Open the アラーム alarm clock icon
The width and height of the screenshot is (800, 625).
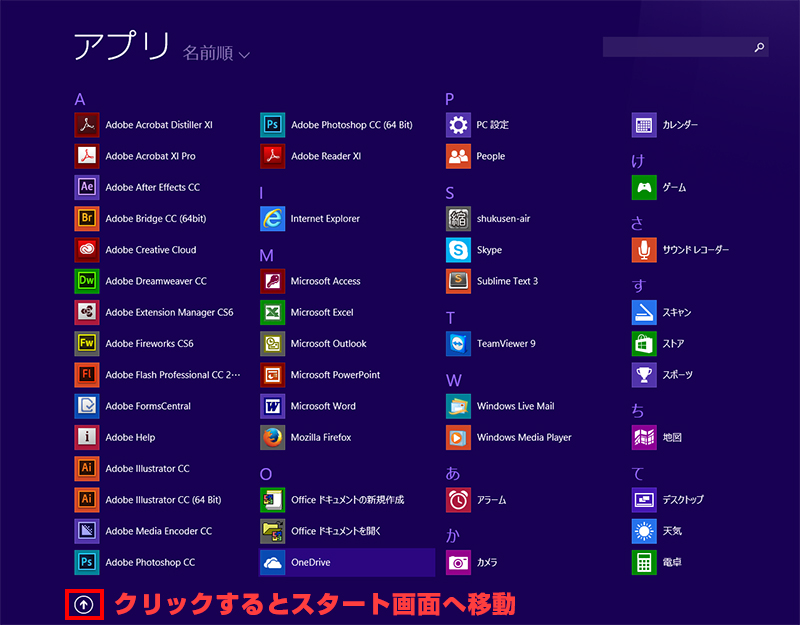[458, 499]
